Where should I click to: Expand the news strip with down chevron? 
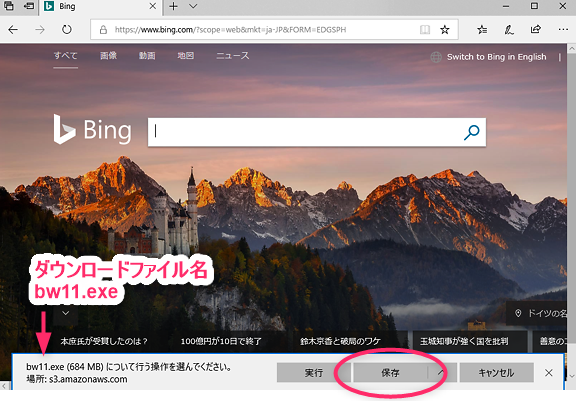coord(66,313)
